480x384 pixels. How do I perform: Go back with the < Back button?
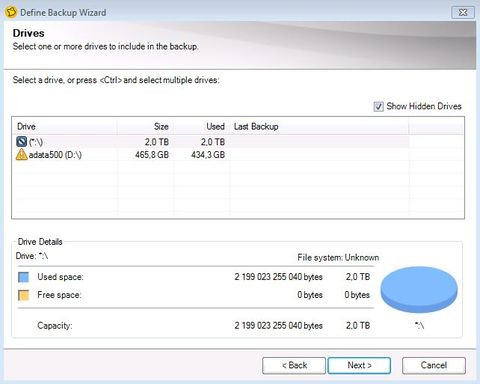point(294,365)
